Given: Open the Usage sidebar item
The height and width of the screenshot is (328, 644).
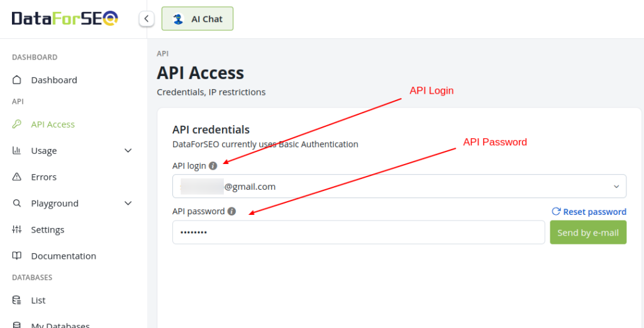Looking at the screenshot, I should point(44,151).
